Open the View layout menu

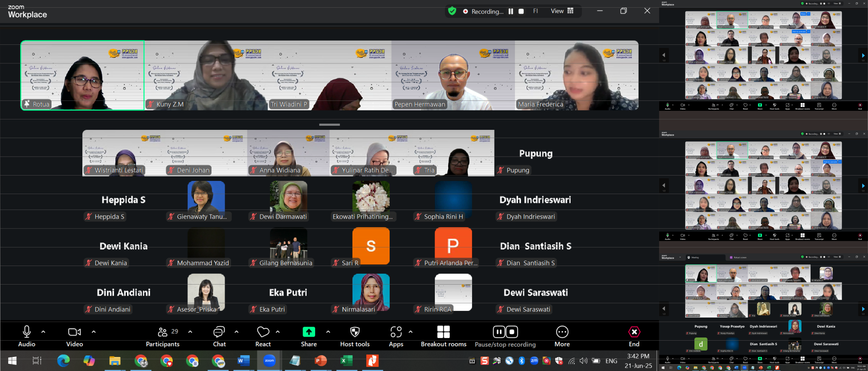(562, 11)
